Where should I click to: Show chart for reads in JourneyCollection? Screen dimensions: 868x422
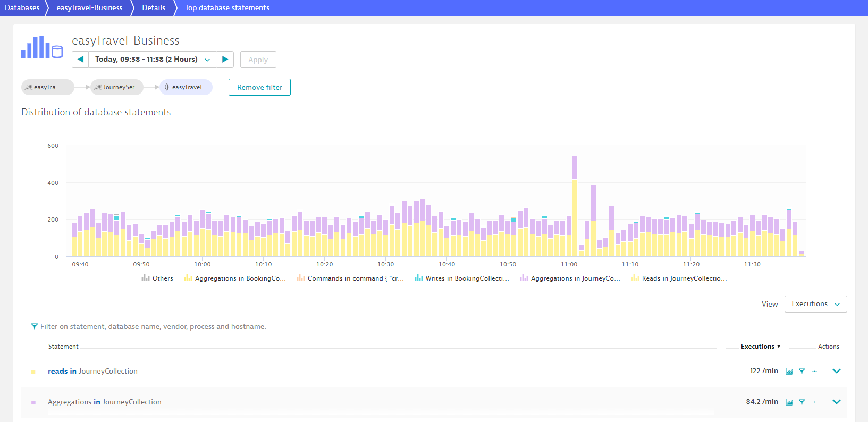[789, 372]
